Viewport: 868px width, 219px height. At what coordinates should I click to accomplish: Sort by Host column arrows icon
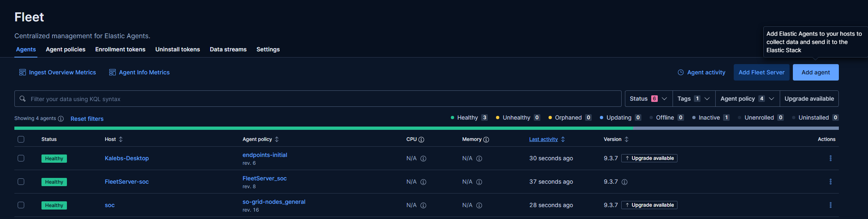coord(121,139)
